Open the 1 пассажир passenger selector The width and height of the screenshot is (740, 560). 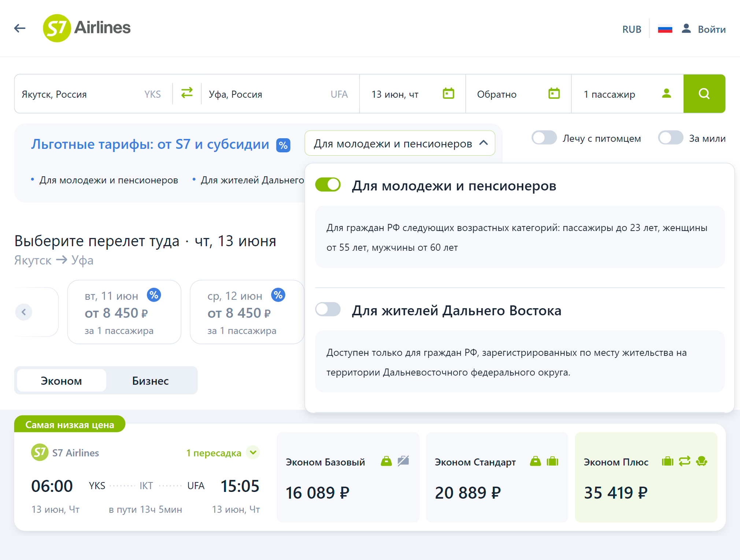pos(627,94)
